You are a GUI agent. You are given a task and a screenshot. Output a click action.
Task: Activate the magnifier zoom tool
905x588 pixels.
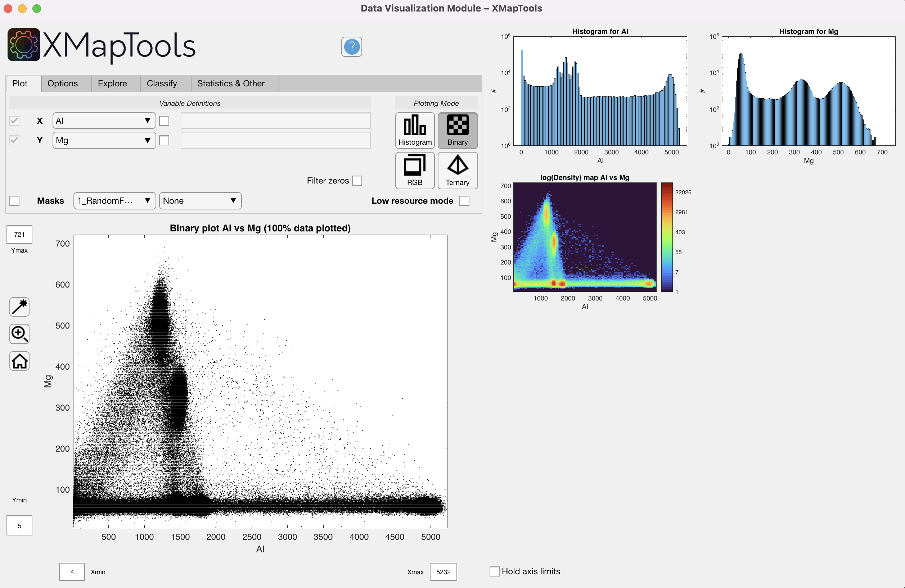pos(19,334)
